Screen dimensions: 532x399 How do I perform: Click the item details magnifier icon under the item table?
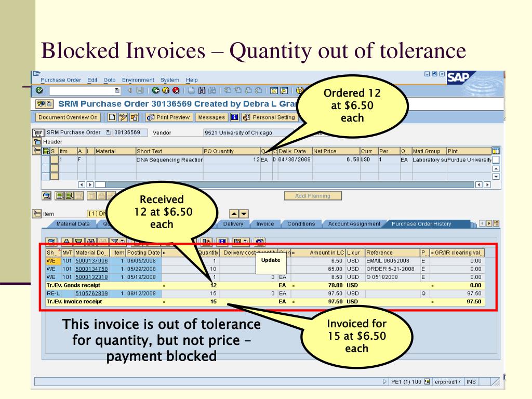46,196
